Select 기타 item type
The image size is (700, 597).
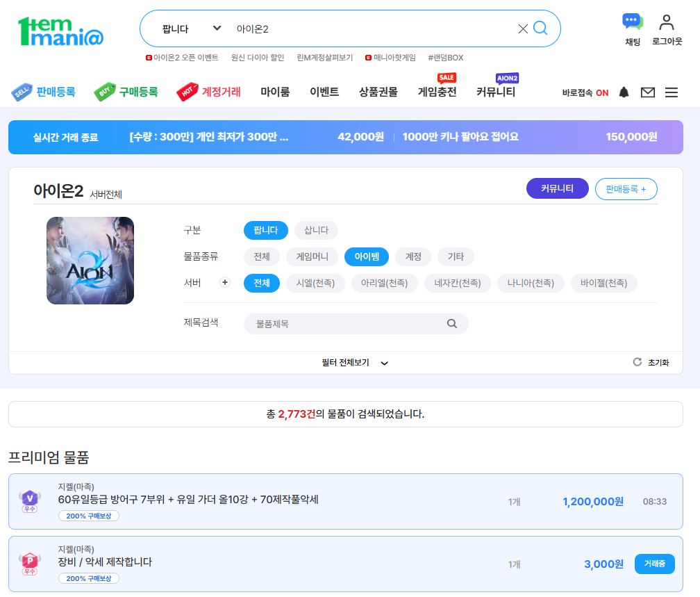click(x=456, y=256)
